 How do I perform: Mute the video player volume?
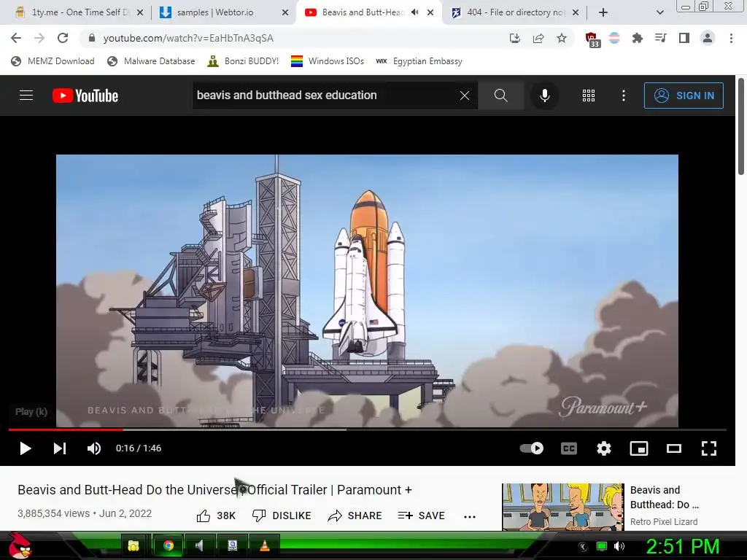tap(94, 448)
